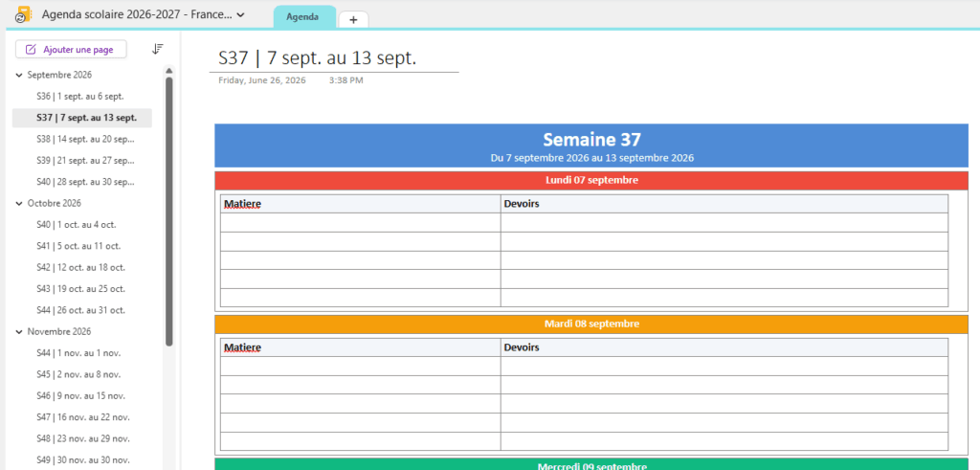Viewport: 980px width, 470px height.
Task: Switch to the Agenda section tab
Action: (x=303, y=17)
